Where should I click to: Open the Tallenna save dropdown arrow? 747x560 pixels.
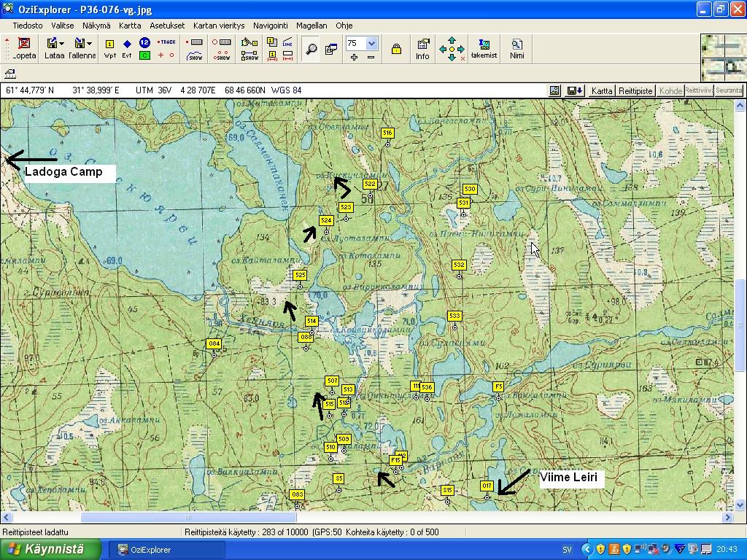(89, 44)
